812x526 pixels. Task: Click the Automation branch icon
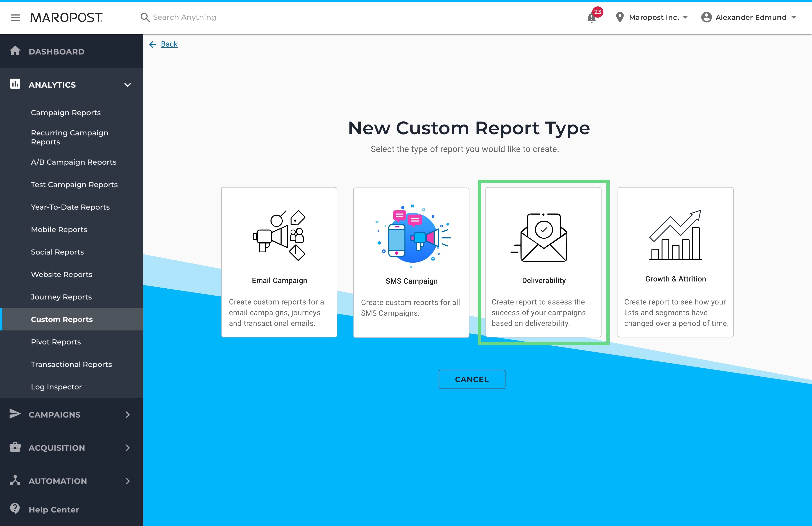coord(15,480)
